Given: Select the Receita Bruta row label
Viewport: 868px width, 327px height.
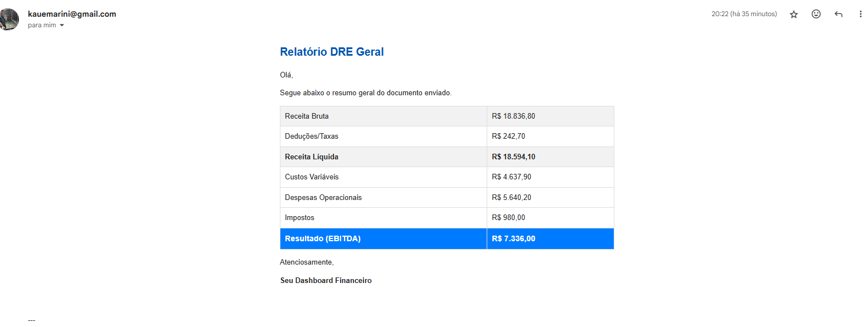Looking at the screenshot, I should tap(307, 116).
